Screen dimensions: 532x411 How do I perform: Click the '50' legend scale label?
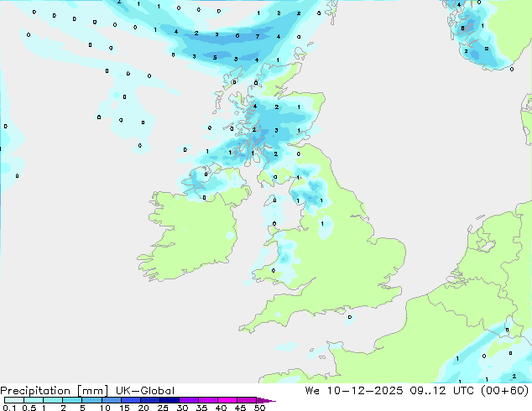tap(259, 408)
